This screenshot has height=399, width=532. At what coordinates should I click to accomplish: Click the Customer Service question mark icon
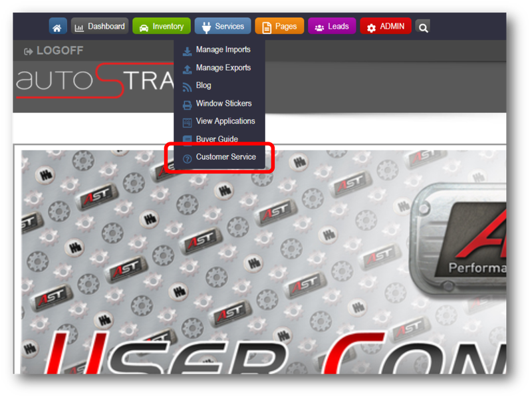pyautogui.click(x=187, y=159)
